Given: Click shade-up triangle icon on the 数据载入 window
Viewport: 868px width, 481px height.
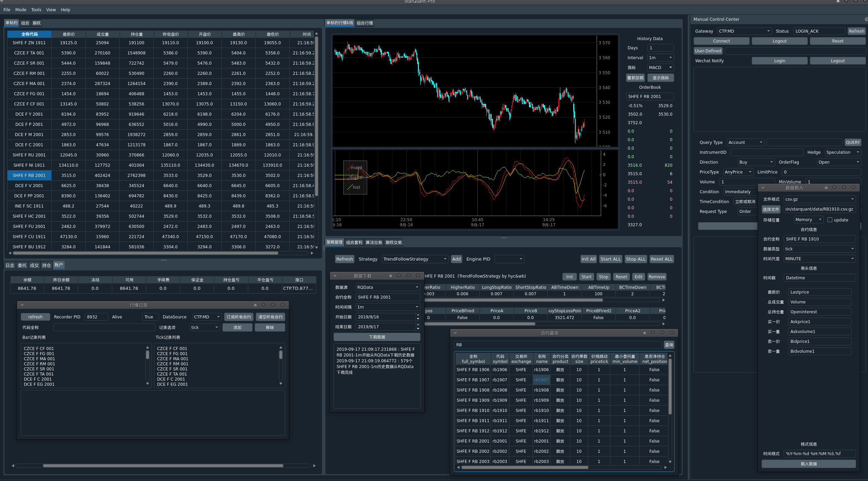Looking at the screenshot, I should (x=826, y=188).
